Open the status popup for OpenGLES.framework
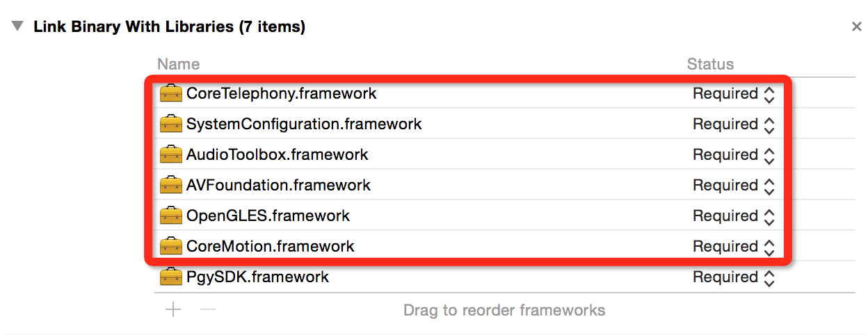The image size is (868, 335). pos(734,216)
